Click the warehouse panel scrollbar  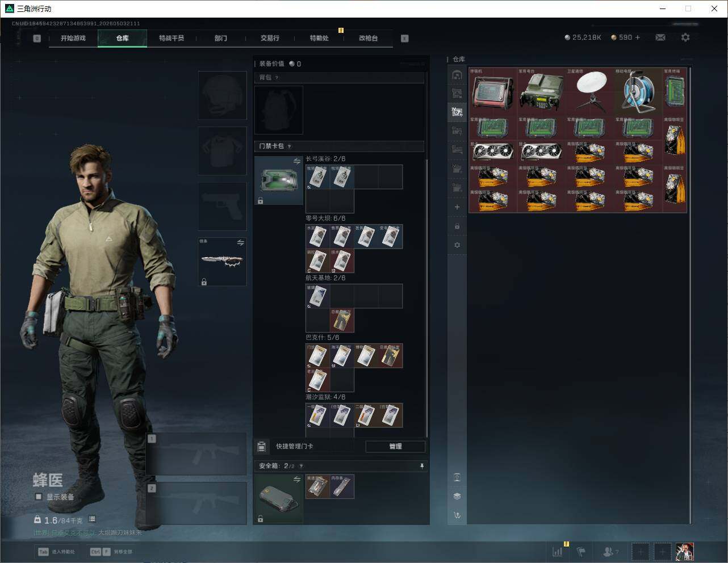pyautogui.click(x=691, y=295)
